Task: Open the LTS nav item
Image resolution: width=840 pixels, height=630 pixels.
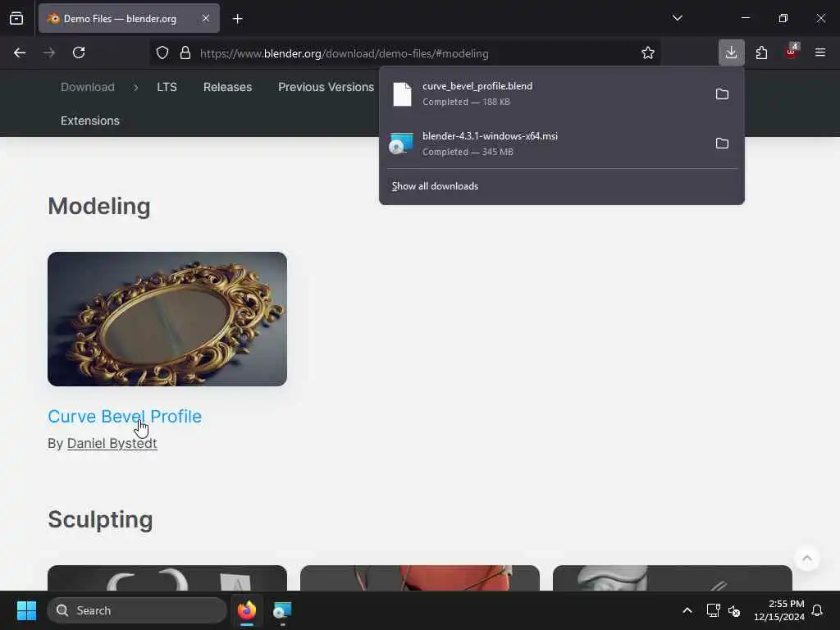Action: [167, 87]
